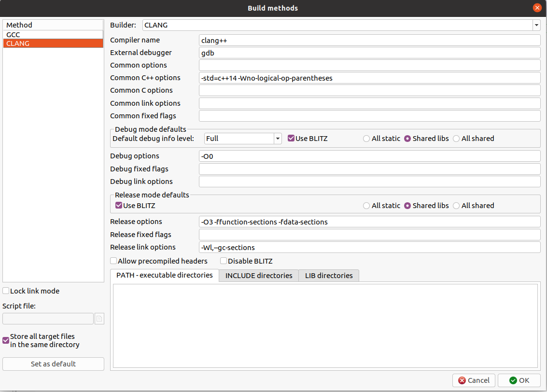
Task: Select All static for Debug mode
Action: tap(367, 139)
